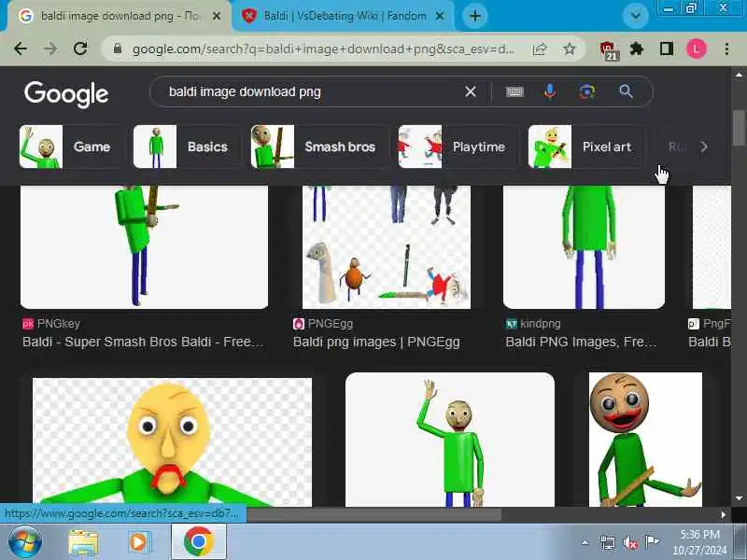Open the Baldi PNG Images, Fre... link
Viewport: 747px width, 560px height.
[x=581, y=342]
